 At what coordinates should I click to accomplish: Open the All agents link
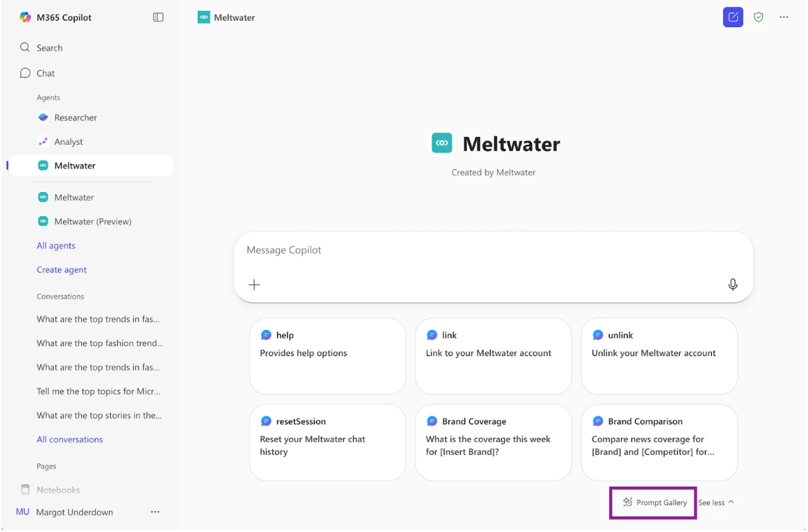click(56, 245)
